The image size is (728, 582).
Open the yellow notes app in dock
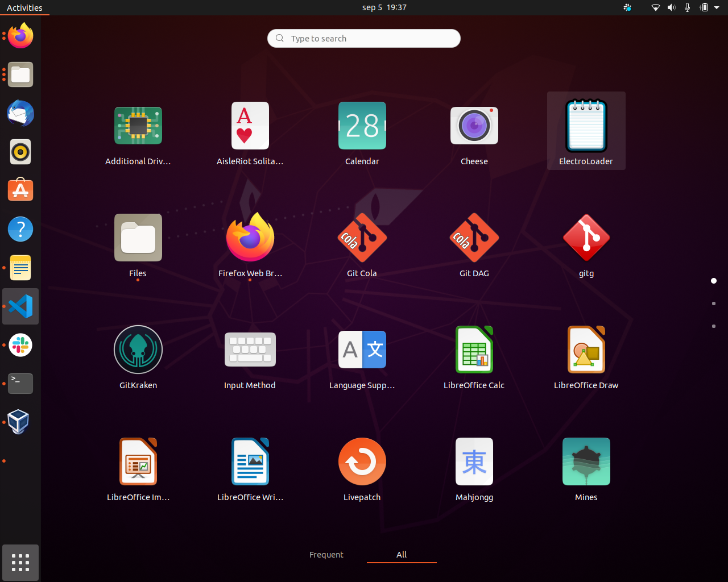[20, 268]
